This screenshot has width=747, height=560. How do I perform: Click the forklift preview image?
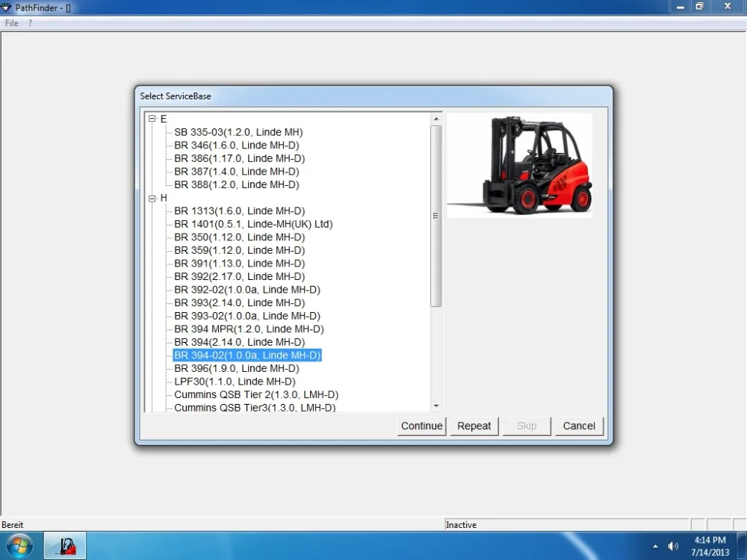click(519, 164)
